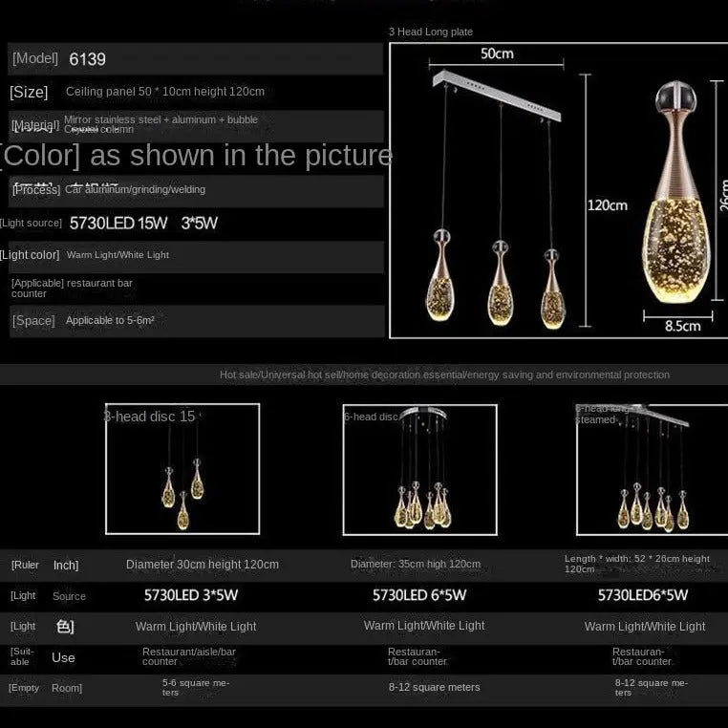Select the 6-head disc chandelier image
This screenshot has width=728, height=728.
point(419,469)
